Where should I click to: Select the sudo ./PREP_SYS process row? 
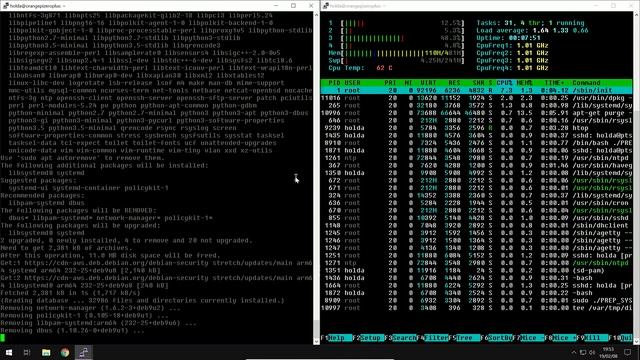[477, 300]
